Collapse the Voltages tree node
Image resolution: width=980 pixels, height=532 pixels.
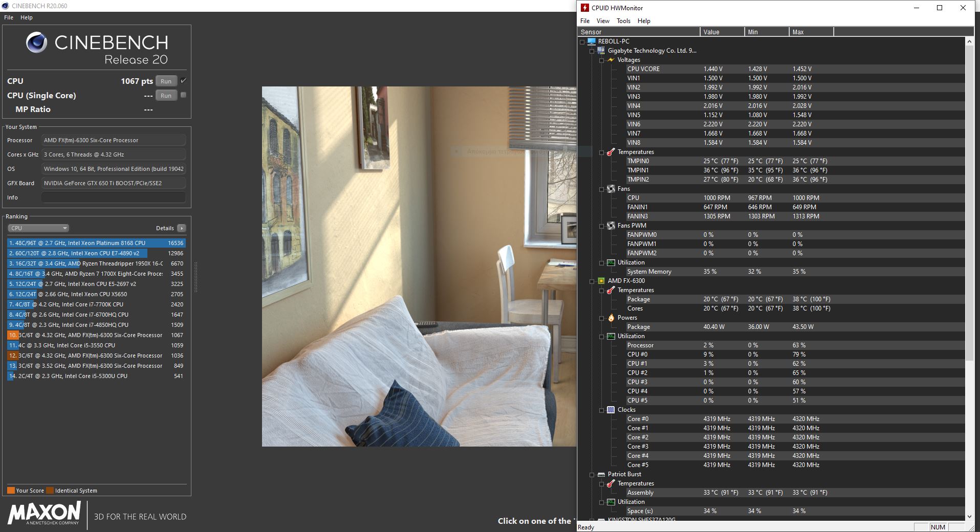click(601, 60)
